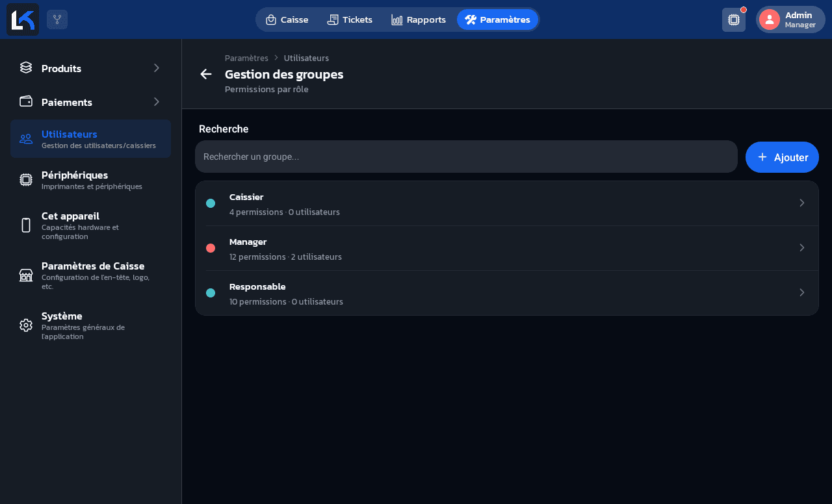Click the Paramètres breadcrumb link
Image resolution: width=832 pixels, height=504 pixels.
point(246,58)
